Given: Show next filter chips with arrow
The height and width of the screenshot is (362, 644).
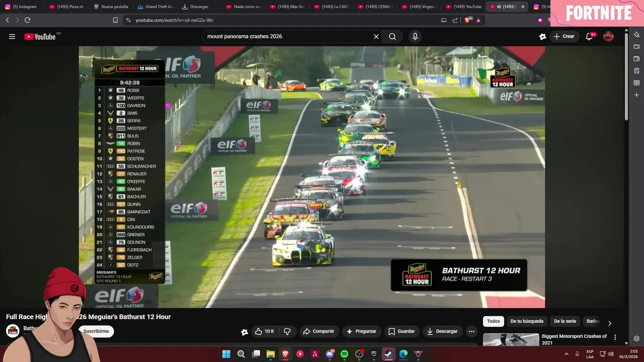Looking at the screenshot, I should [610, 323].
